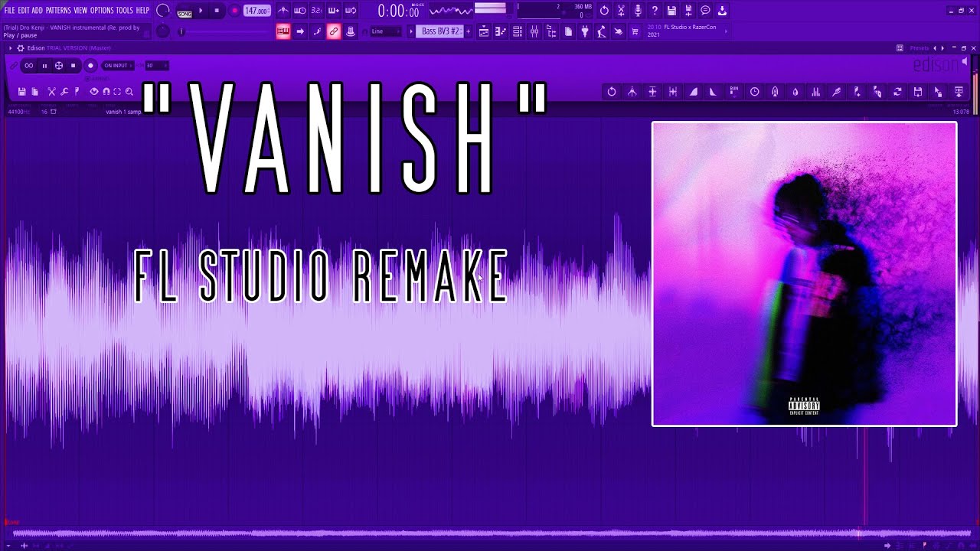Click the download content icon
Viewport: 980px width, 551px height.
click(x=722, y=11)
